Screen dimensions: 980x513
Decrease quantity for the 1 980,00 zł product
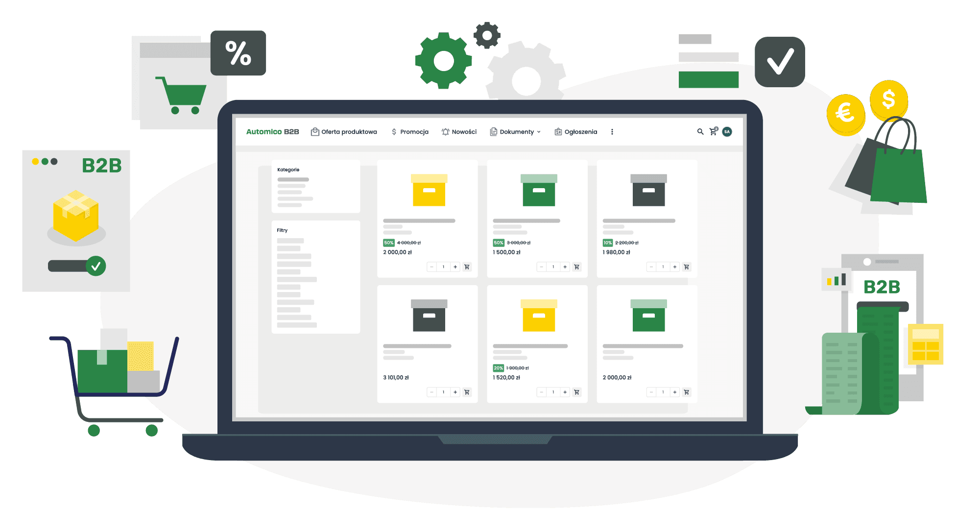pos(651,267)
